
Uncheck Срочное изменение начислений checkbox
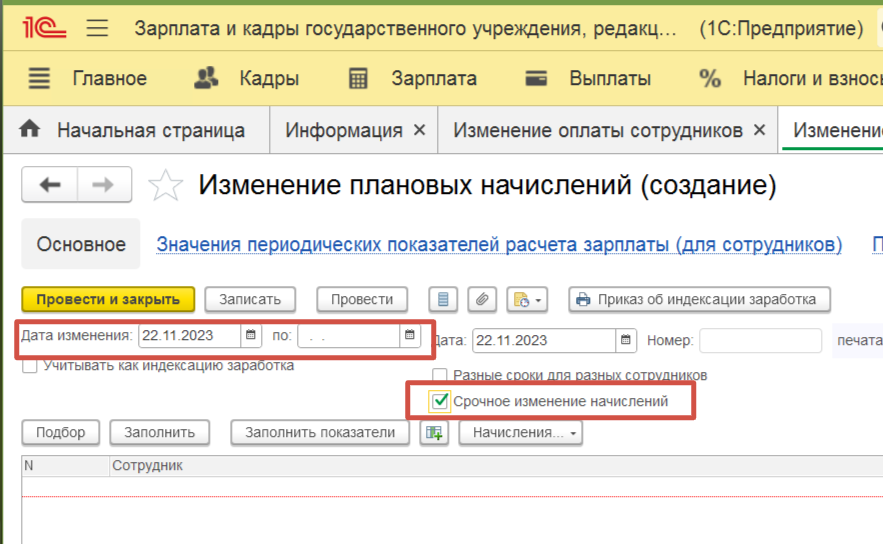click(x=439, y=402)
